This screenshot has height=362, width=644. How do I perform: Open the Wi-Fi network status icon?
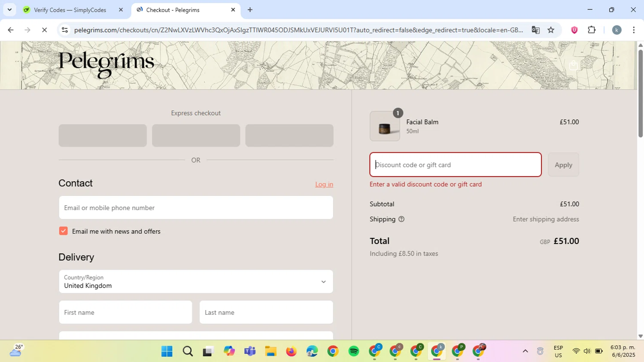576,351
